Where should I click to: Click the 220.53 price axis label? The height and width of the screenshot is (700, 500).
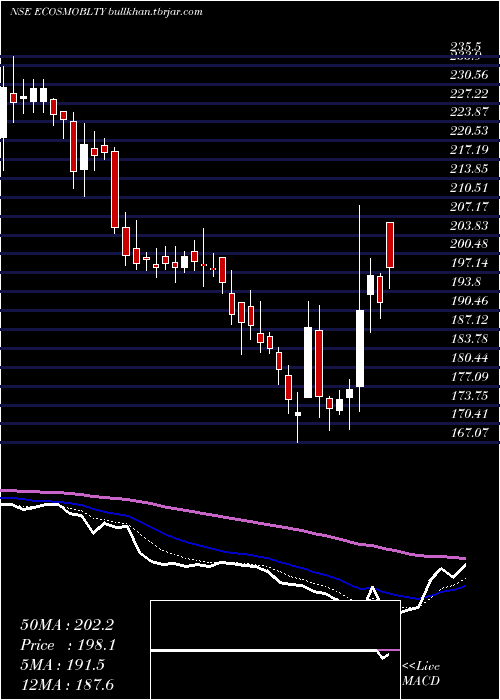tap(468, 131)
